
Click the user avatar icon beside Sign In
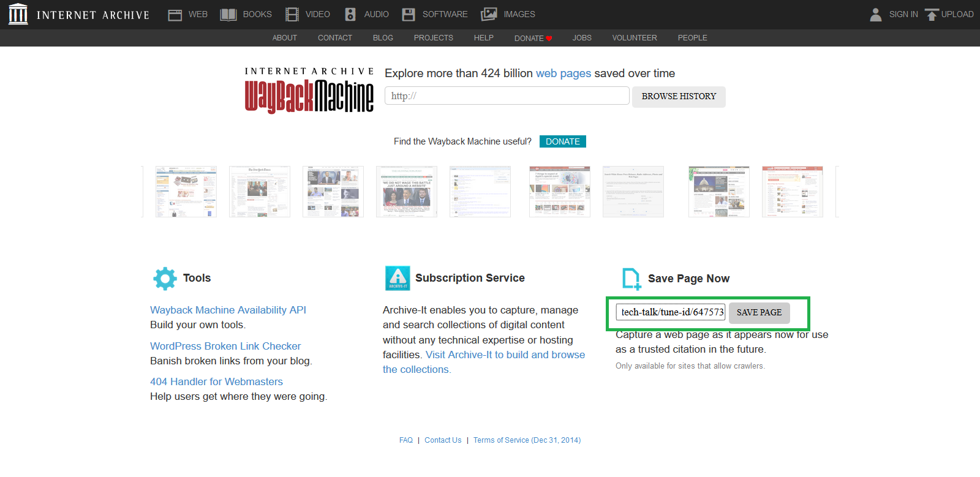point(876,15)
